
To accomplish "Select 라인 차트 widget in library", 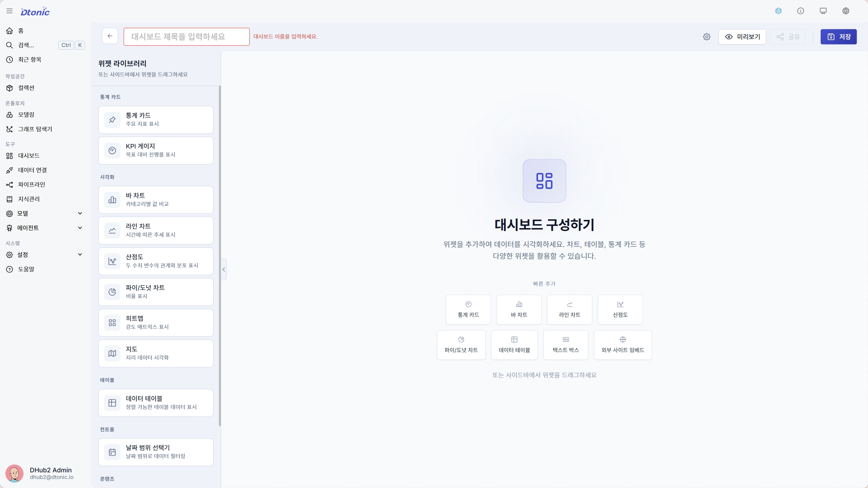I will [x=156, y=230].
